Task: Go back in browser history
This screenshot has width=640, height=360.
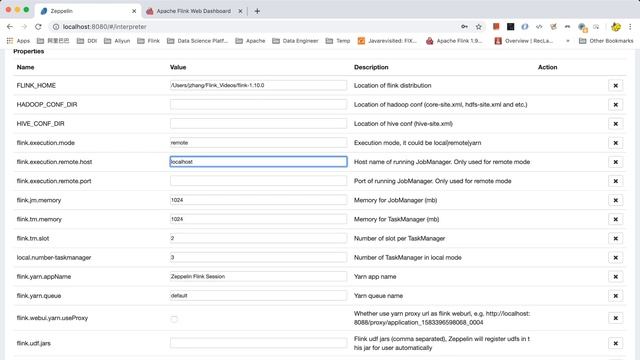Action: [10, 27]
